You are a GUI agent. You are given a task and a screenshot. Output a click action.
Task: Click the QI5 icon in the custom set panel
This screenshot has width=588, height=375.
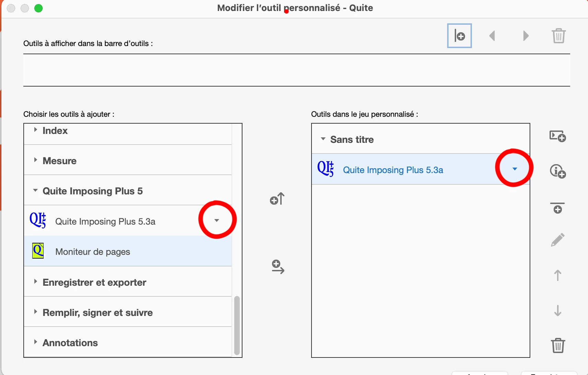tap(326, 169)
